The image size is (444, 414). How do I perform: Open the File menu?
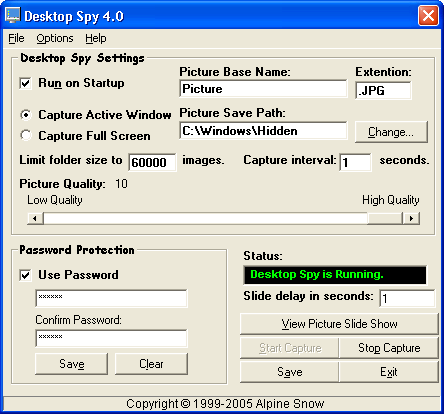[16, 38]
